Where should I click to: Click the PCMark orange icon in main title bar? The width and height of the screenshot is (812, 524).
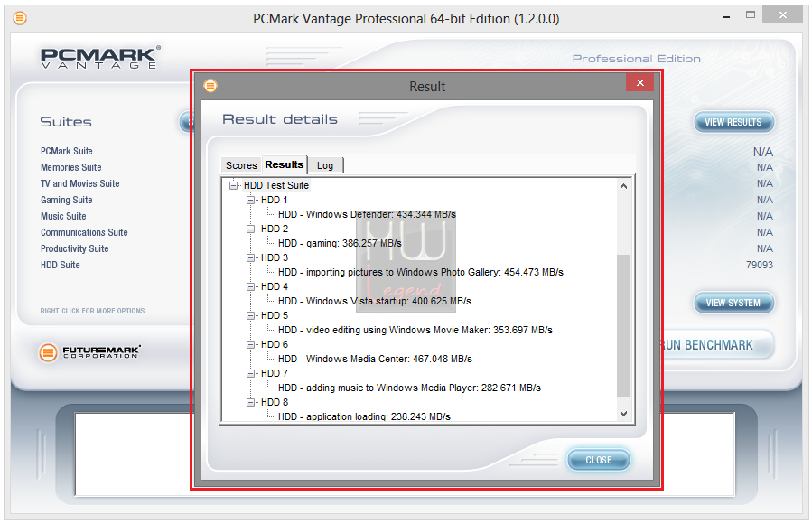click(20, 19)
